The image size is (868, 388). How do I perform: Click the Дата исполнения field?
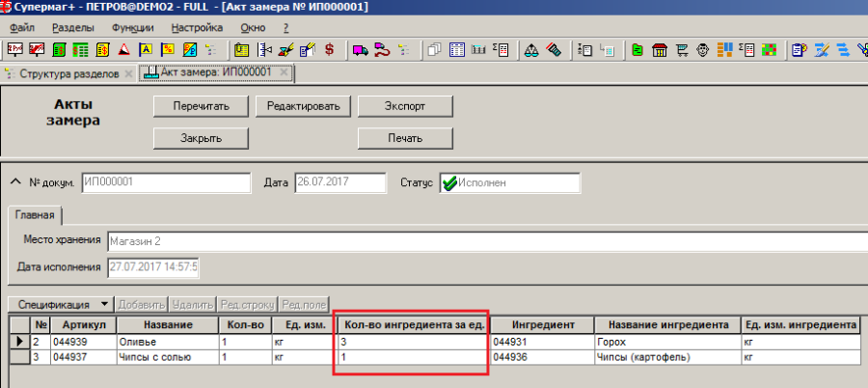tap(153, 267)
